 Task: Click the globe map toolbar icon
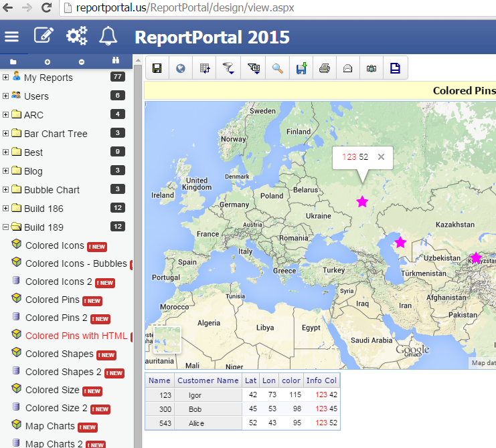(x=181, y=68)
